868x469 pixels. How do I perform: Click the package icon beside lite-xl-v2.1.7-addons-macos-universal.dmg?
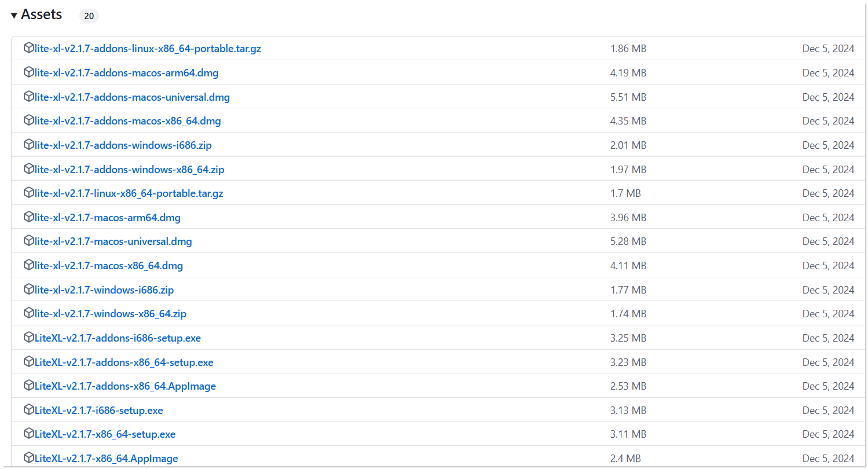coord(28,97)
